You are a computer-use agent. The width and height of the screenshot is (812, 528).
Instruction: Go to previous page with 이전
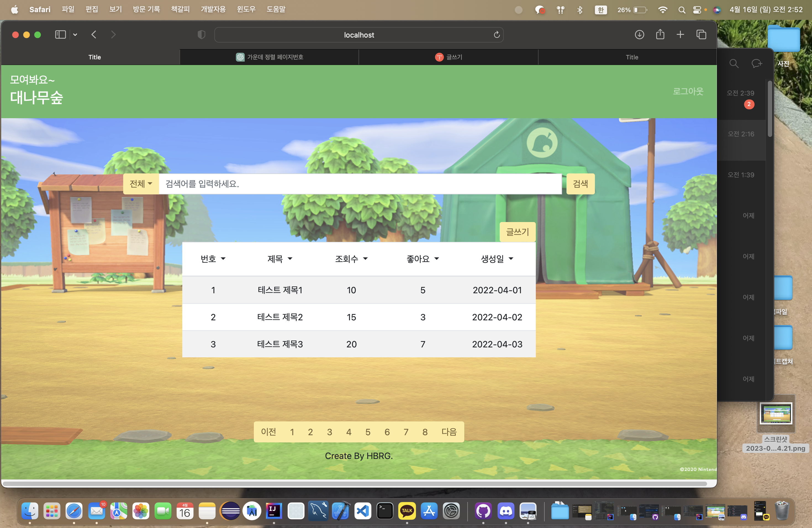(x=268, y=432)
